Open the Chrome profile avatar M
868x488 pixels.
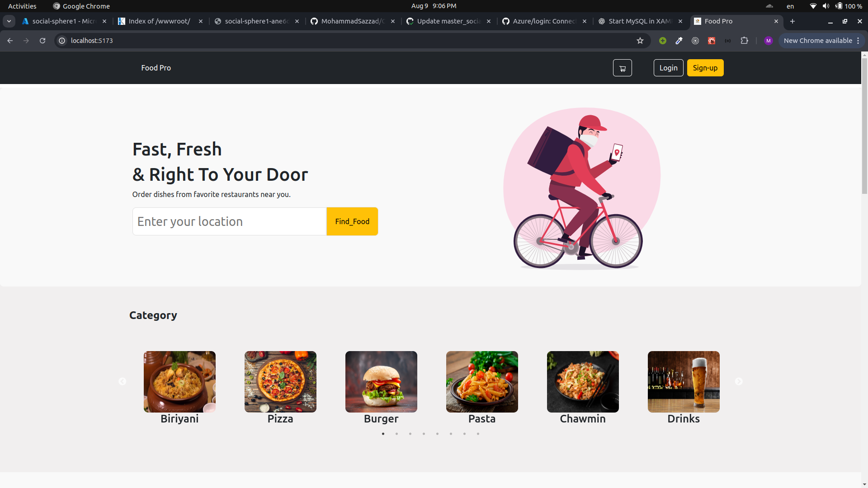(x=769, y=41)
